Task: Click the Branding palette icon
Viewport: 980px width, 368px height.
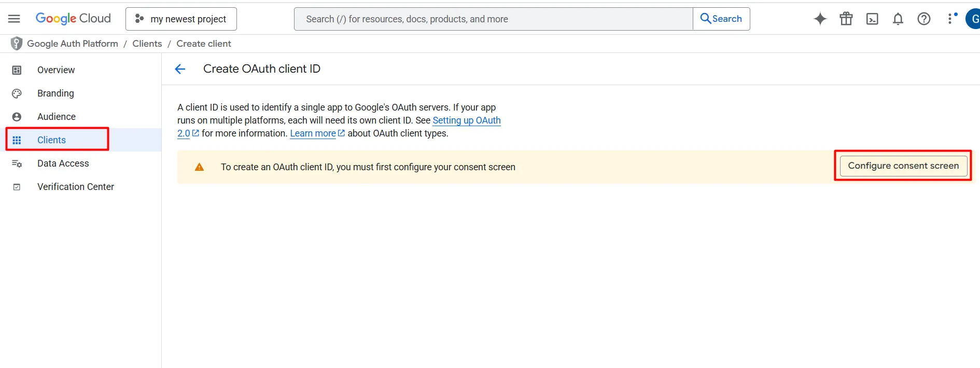Action: coord(17,93)
